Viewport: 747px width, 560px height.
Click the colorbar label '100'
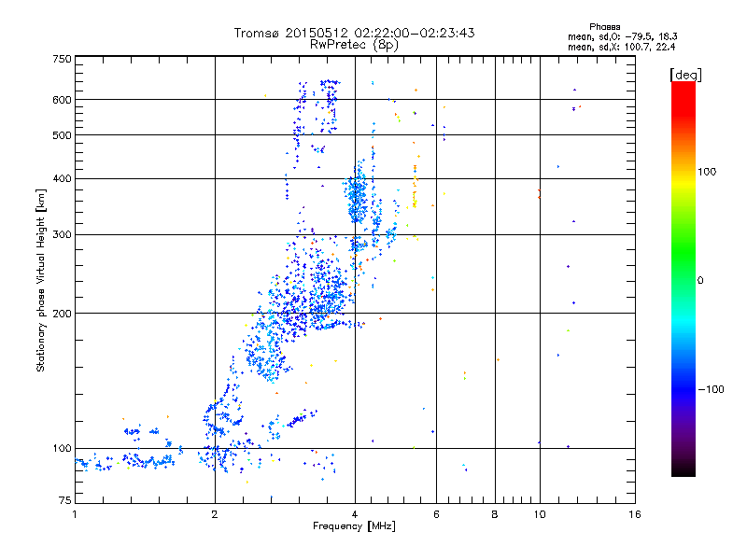click(x=707, y=172)
